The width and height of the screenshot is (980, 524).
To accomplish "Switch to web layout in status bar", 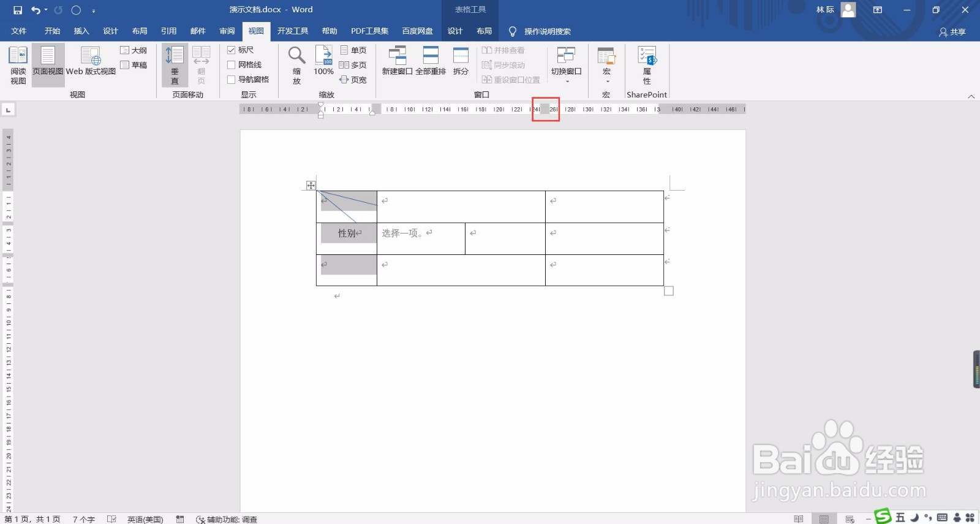I will point(850,519).
